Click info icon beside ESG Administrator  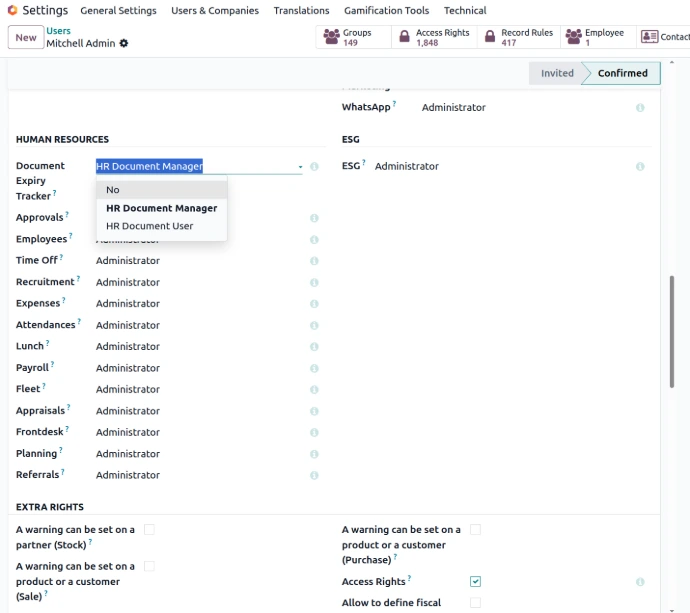pyautogui.click(x=640, y=167)
